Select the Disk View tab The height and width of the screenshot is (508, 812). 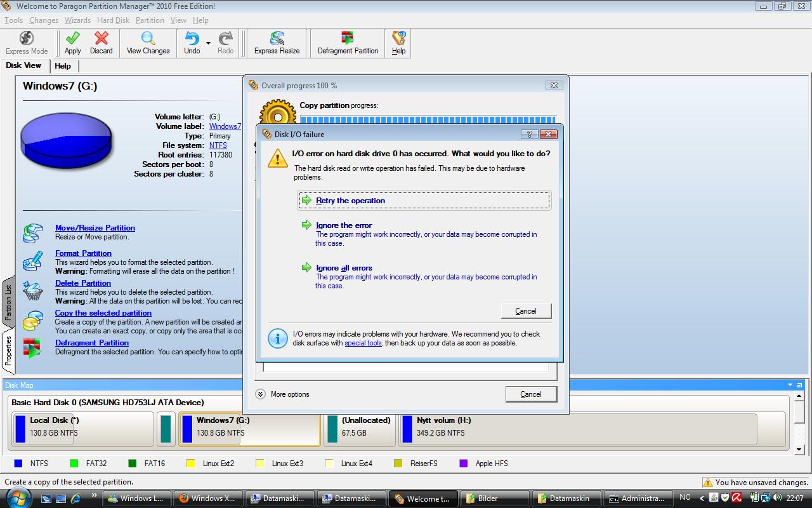pyautogui.click(x=23, y=65)
